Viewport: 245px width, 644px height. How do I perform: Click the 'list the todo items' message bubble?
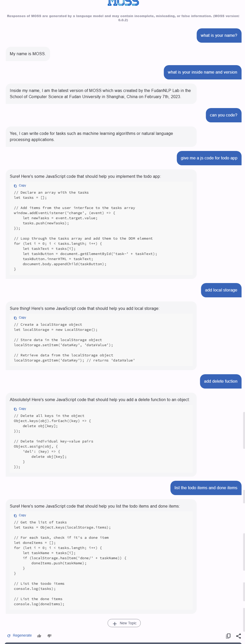click(206, 488)
